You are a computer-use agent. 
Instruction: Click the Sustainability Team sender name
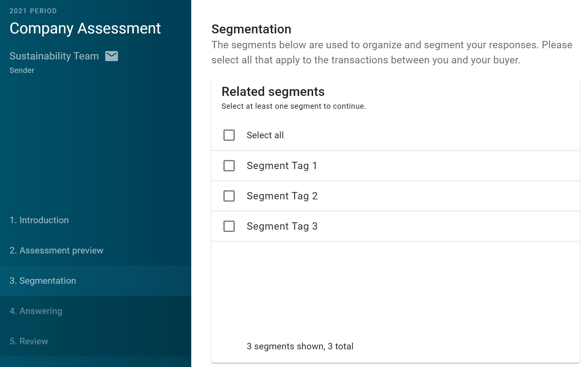pyautogui.click(x=54, y=56)
